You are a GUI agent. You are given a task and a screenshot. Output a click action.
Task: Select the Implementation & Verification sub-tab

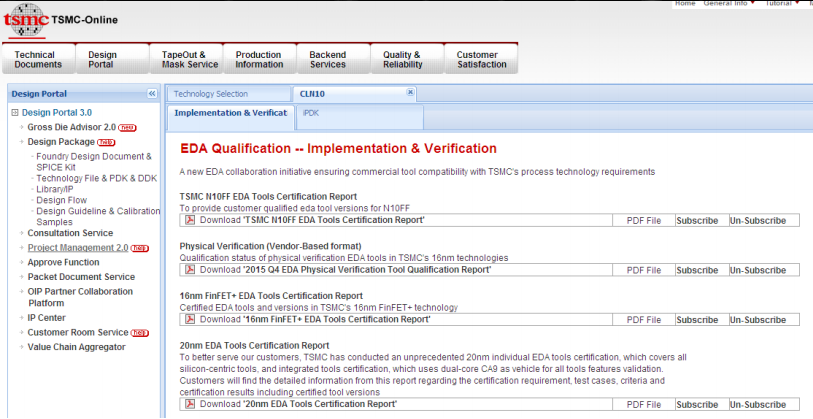click(231, 117)
